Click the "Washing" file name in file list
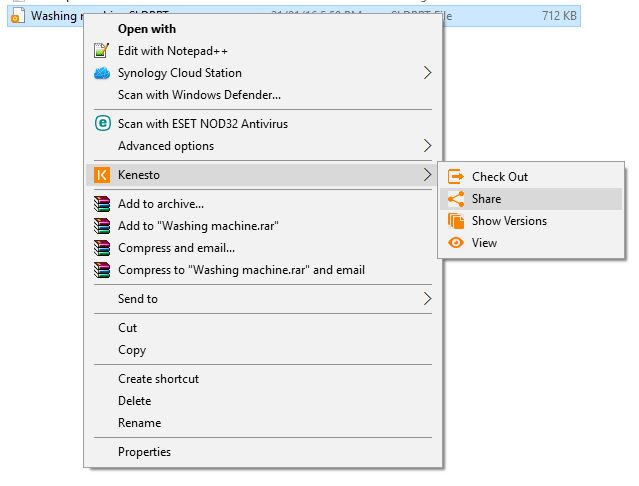This screenshot has height=486, width=639. (54, 16)
